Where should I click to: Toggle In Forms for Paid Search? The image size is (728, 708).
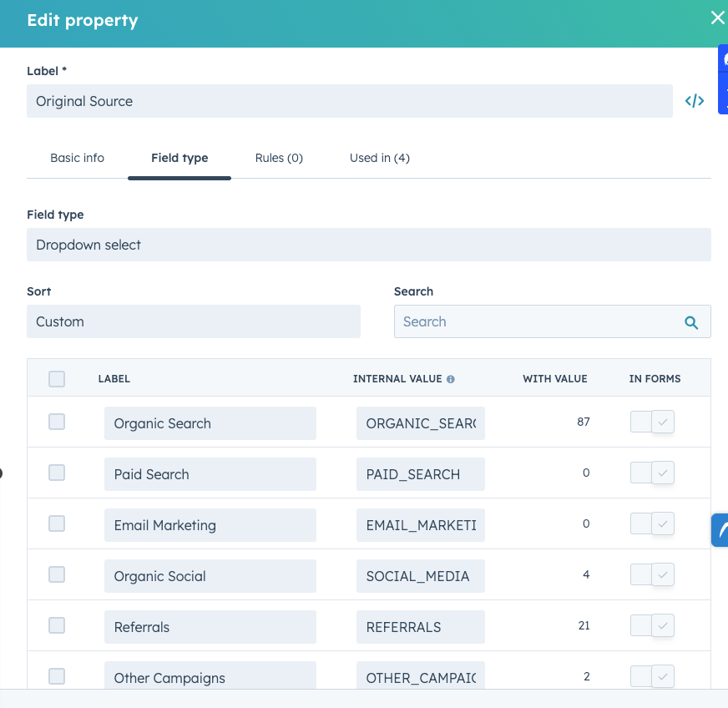pos(652,473)
